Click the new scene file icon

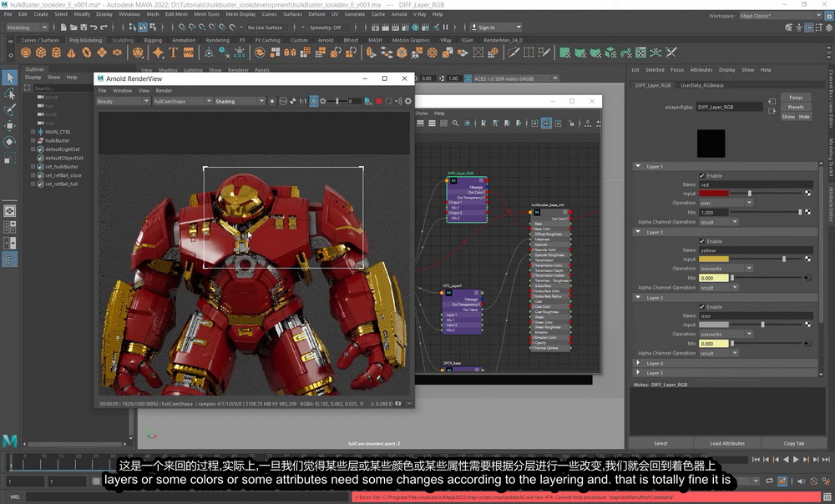coord(63,28)
